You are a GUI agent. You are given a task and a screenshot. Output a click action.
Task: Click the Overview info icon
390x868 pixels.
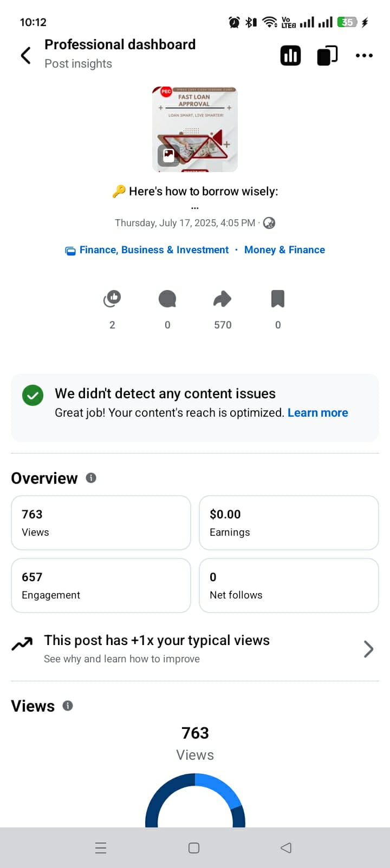tap(91, 478)
